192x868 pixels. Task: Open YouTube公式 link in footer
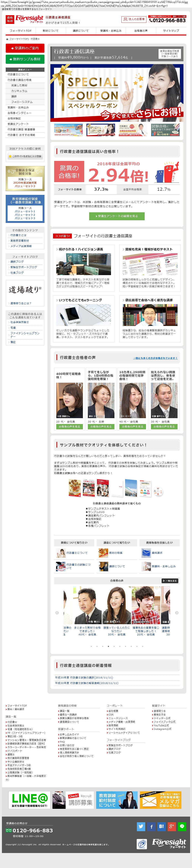tap(161, 726)
